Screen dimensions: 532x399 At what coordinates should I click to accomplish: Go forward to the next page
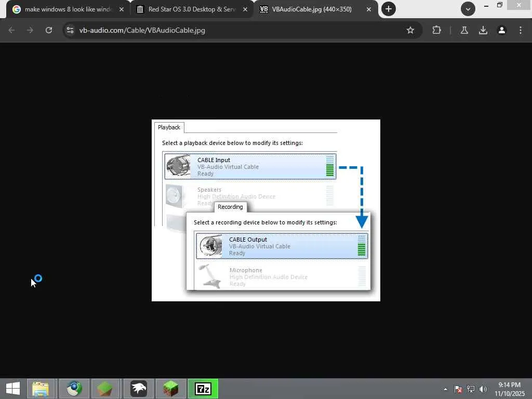tap(30, 30)
